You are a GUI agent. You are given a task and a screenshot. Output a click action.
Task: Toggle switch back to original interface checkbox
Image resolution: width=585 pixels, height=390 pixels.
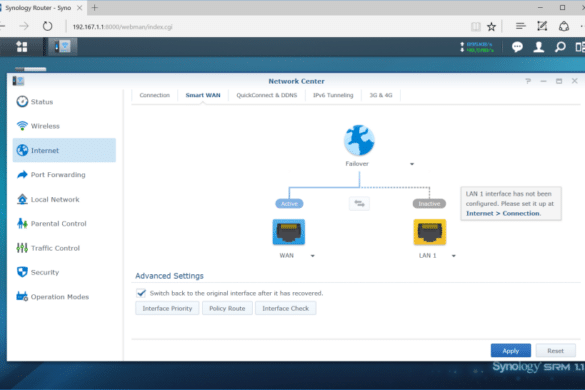point(141,293)
